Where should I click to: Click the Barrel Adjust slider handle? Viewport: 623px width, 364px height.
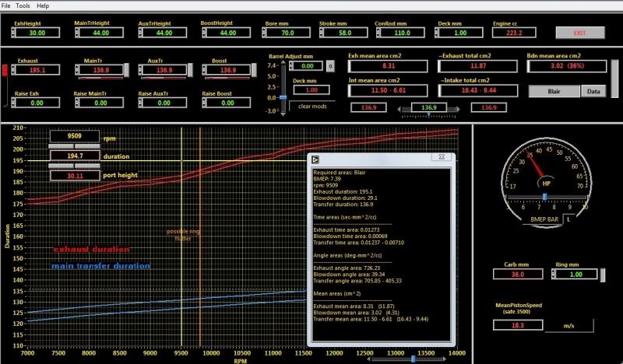(283, 97)
